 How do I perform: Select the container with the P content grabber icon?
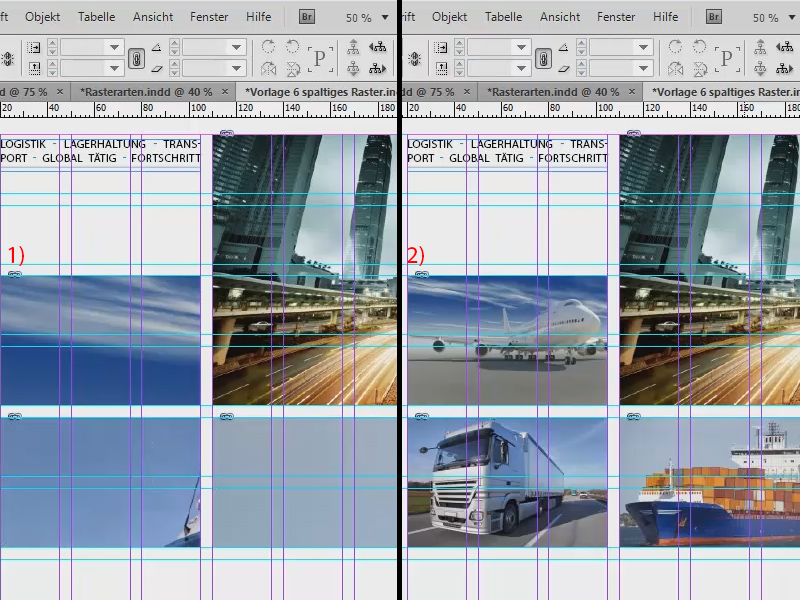pyautogui.click(x=320, y=58)
